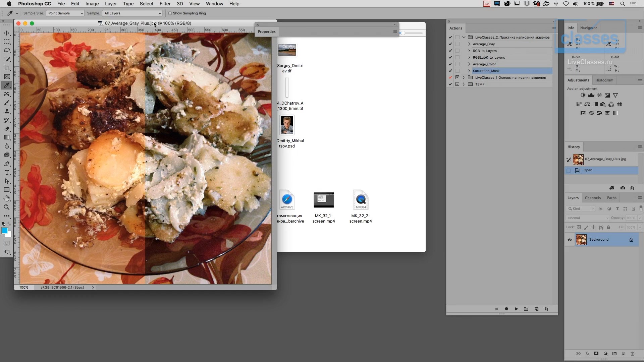644x362 pixels.
Task: Toggle dialog box for Average_Color action
Action: coord(457,64)
